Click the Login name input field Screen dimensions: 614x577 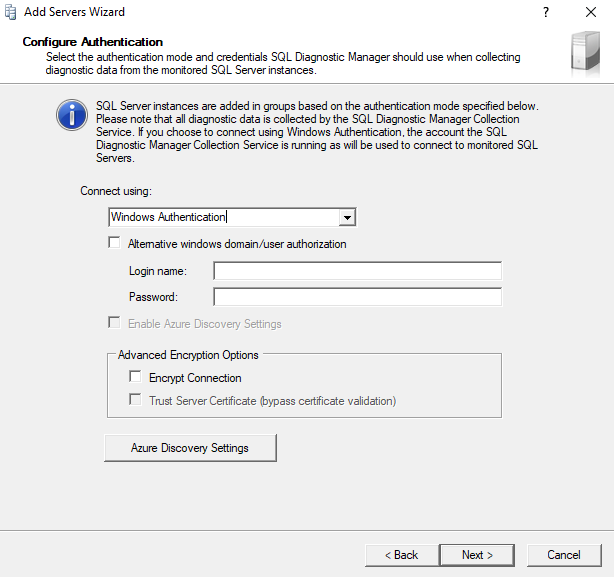click(x=357, y=271)
